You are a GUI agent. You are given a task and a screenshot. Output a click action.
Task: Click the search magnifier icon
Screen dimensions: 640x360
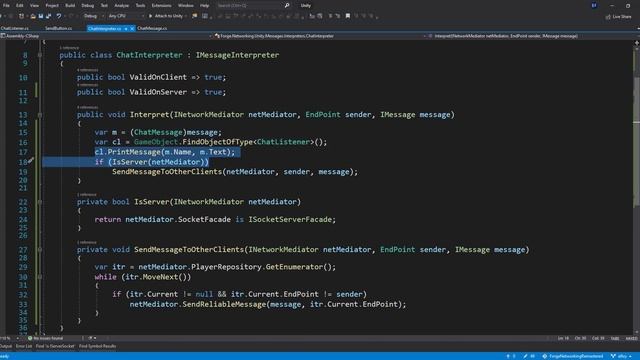pyautogui.click(x=287, y=6)
